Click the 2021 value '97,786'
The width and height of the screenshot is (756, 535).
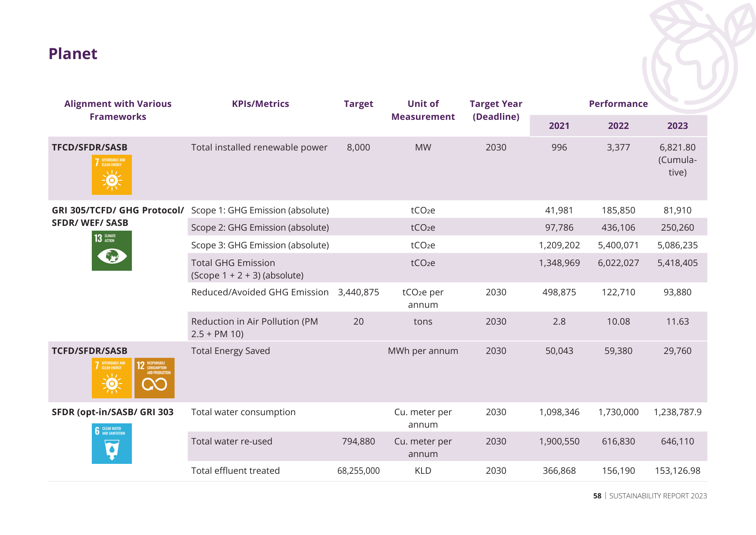pos(559,228)
